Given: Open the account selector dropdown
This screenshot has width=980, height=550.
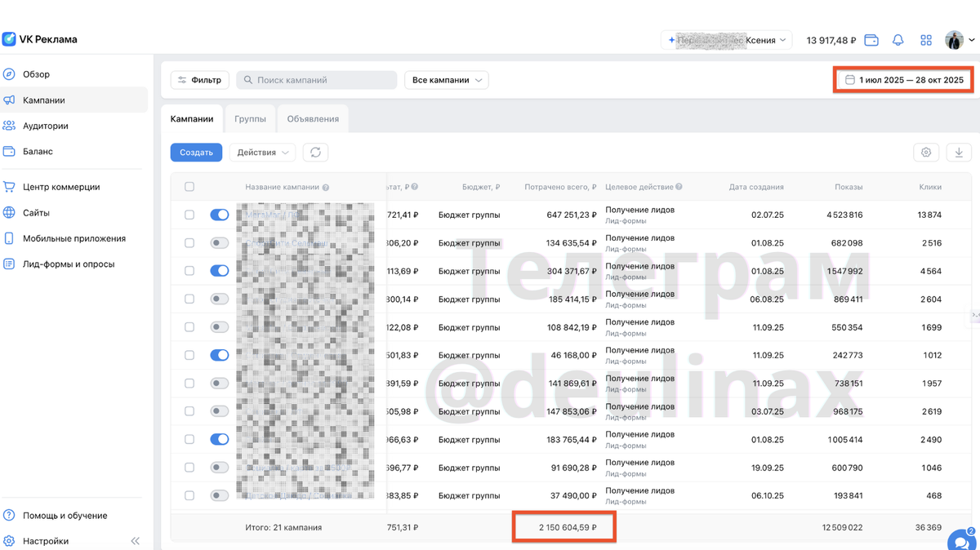Looking at the screenshot, I should tap(727, 40).
